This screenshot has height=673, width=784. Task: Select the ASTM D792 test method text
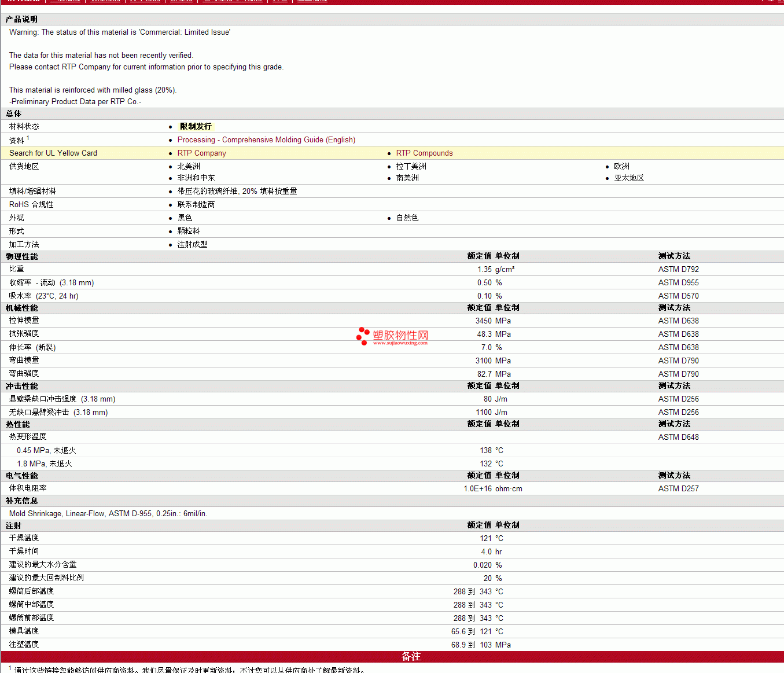[678, 270]
